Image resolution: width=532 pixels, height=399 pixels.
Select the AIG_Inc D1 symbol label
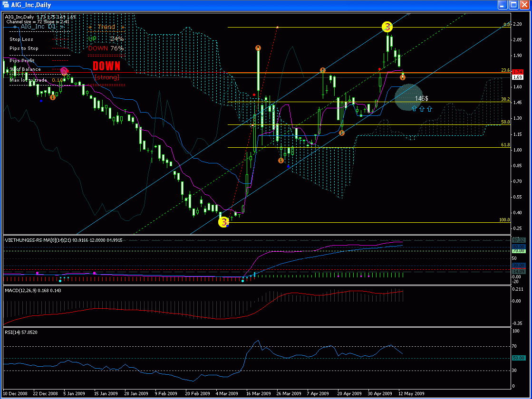pyautogui.click(x=39, y=27)
